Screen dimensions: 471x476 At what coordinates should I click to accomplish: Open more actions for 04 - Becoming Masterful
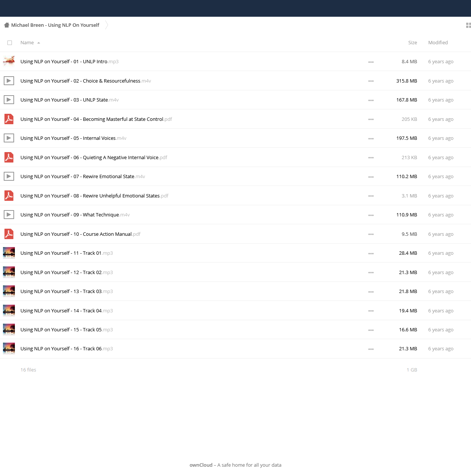click(x=371, y=119)
